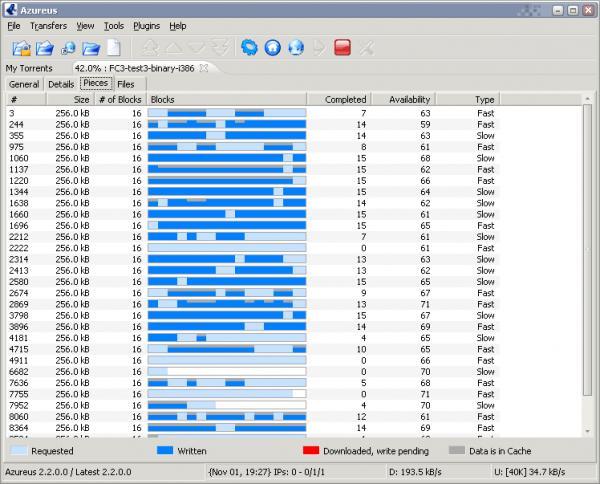Open the Transfers menu
This screenshot has width=600, height=484.
(49, 26)
